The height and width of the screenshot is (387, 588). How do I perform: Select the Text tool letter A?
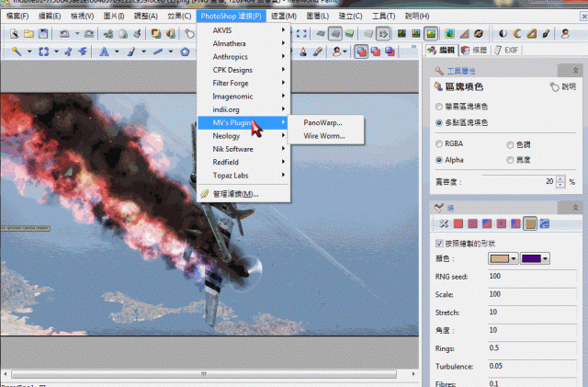click(104, 51)
